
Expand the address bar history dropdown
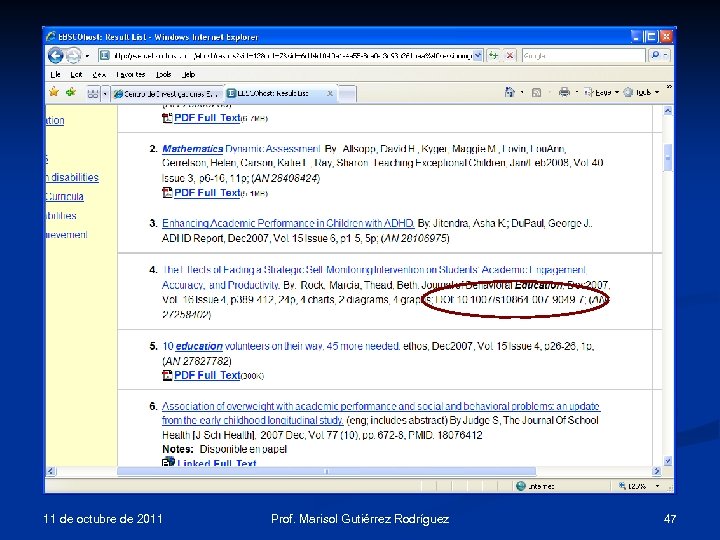[x=478, y=56]
